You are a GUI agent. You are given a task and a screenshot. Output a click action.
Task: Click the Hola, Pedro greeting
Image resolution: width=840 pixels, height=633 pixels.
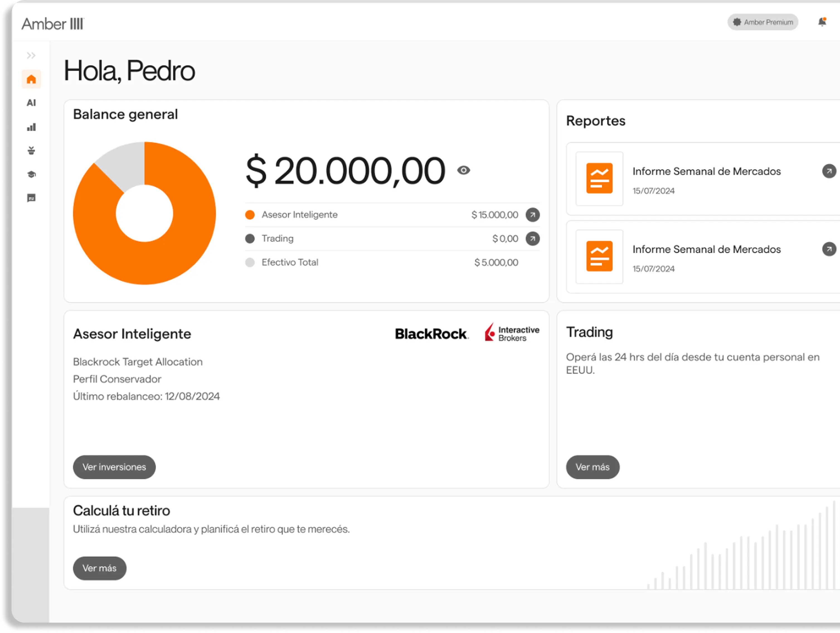[x=129, y=71]
